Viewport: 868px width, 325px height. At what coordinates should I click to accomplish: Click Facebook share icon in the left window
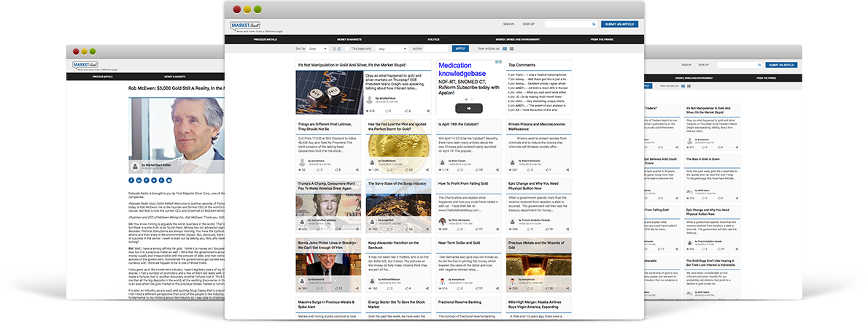[x=131, y=180]
